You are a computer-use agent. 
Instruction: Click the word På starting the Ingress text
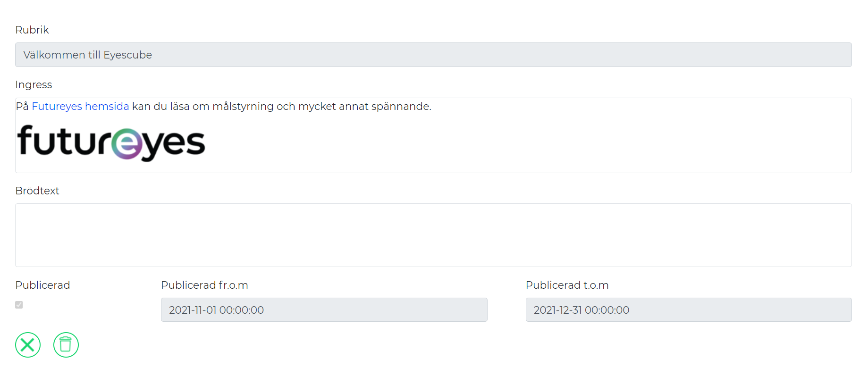22,106
